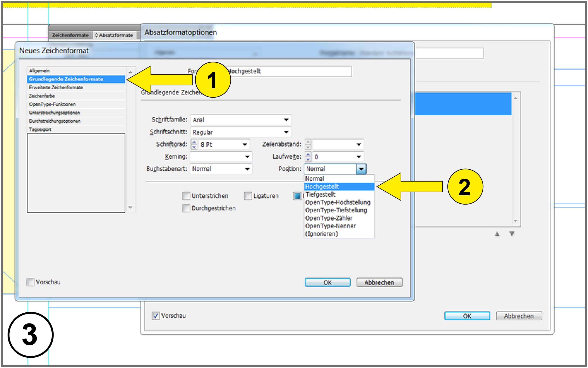Increase Laufweite with the up stepper arrow

[x=308, y=154]
